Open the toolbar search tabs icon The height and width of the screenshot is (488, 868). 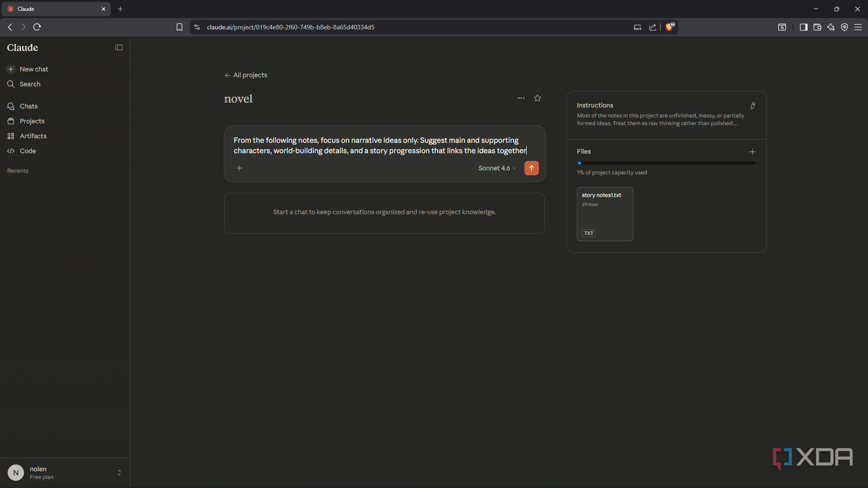pos(782,27)
